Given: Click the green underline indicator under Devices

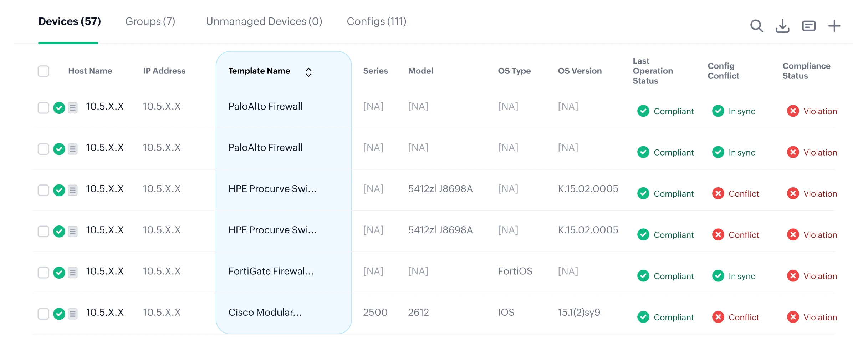Looking at the screenshot, I should (x=68, y=43).
